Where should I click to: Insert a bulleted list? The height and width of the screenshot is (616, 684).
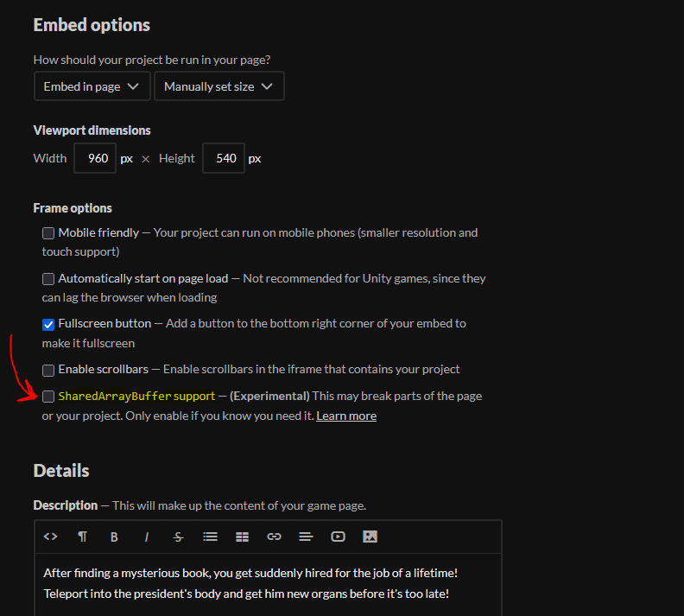tap(210, 537)
